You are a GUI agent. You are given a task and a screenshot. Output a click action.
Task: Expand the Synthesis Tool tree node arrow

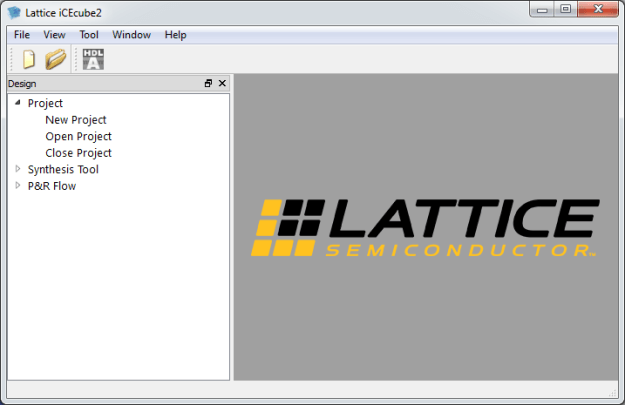(x=18, y=169)
